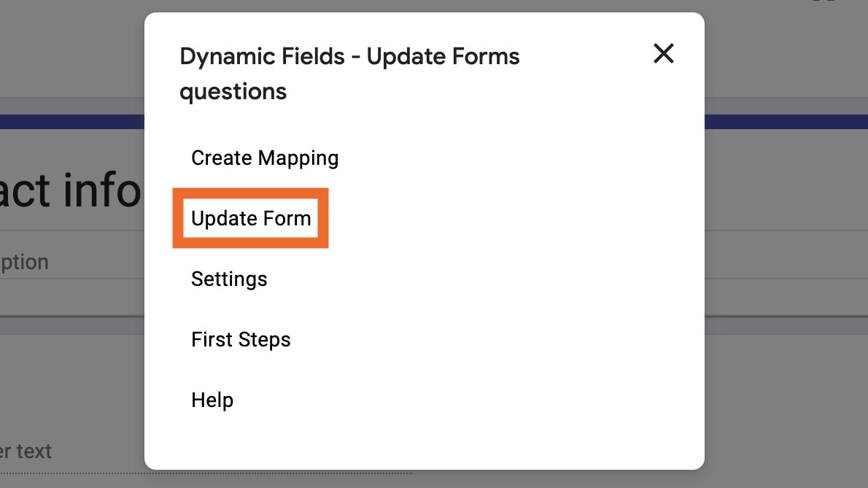This screenshot has width=868, height=488.
Task: Click the dialog title 'Dynamic Fields - Update Forms'
Action: pyautogui.click(x=349, y=56)
